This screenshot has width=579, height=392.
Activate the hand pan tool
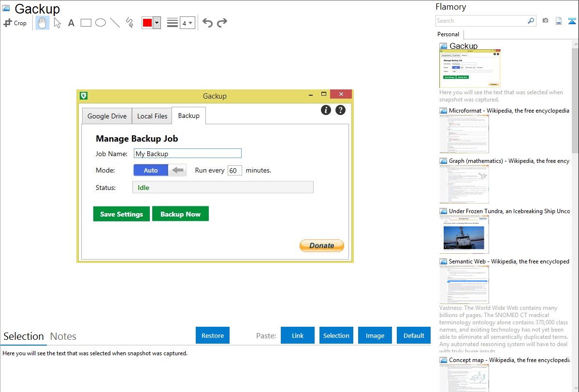[x=43, y=23]
